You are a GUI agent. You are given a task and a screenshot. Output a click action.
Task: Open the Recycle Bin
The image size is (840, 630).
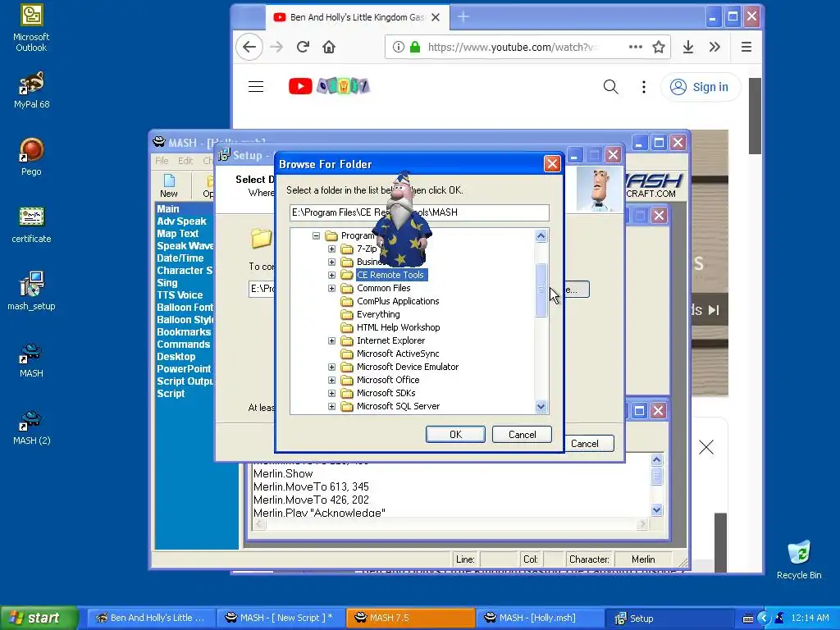799,559
